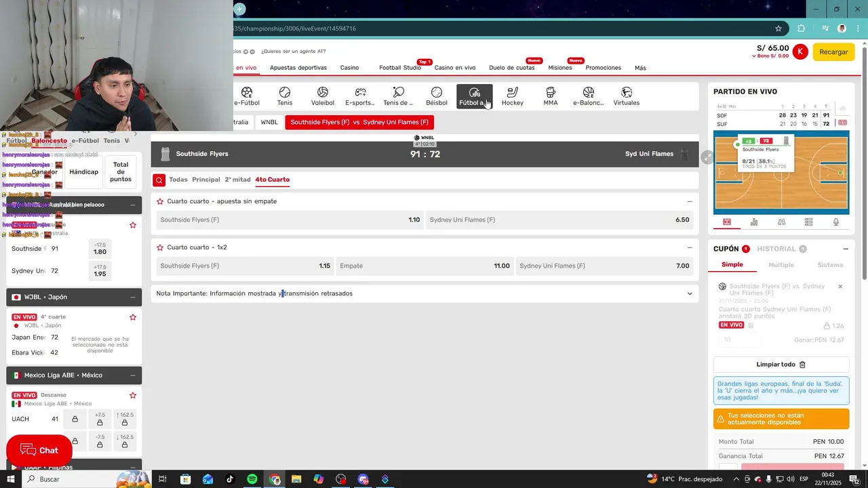Screen dimensions: 868x488
Task: Select the Béisbol sport icon
Action: (x=437, y=96)
